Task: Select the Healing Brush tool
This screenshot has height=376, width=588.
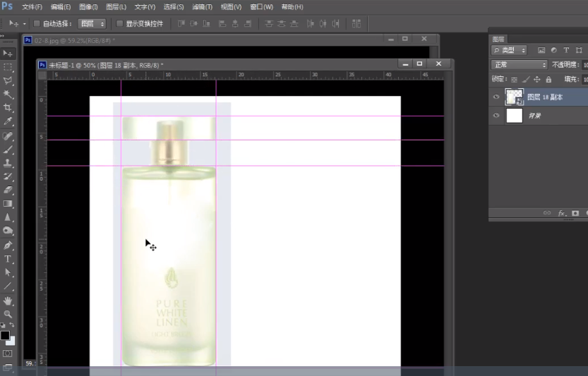Action: (8, 135)
